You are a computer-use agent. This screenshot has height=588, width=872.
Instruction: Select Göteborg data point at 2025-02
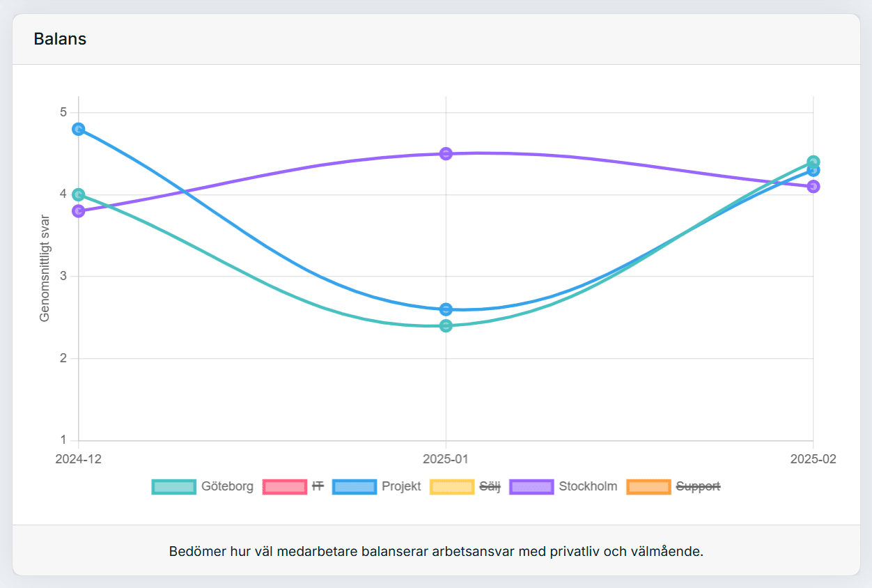click(813, 162)
